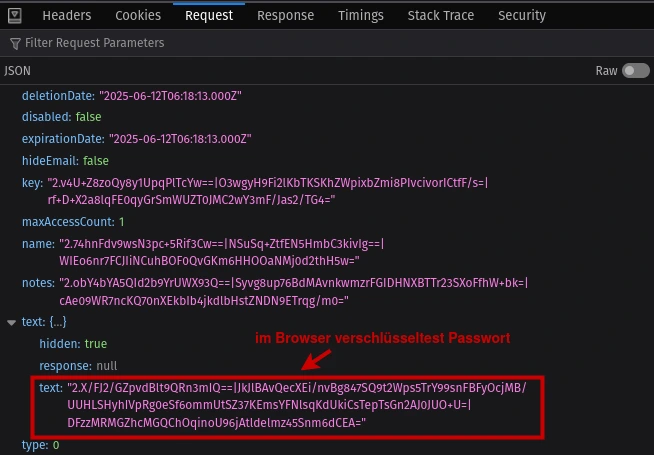Open the Stack Trace tab
This screenshot has height=455, width=654.
pyautogui.click(x=441, y=15)
